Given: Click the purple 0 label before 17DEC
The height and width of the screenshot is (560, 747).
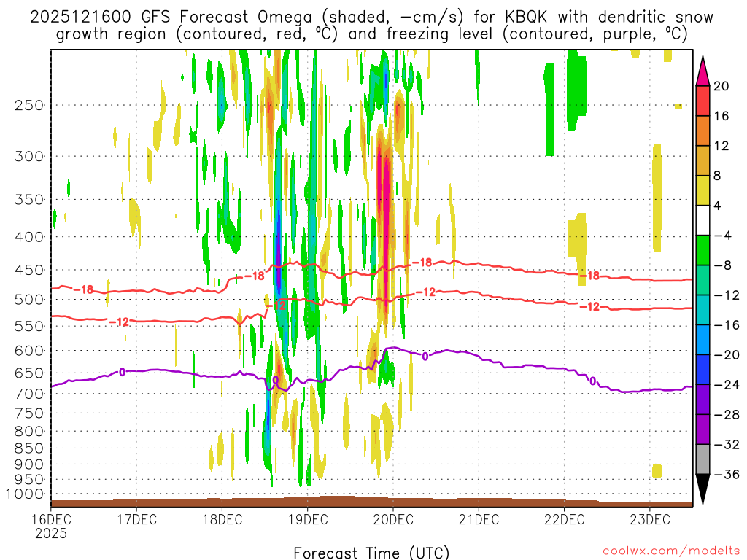Looking at the screenshot, I should 122,372.
